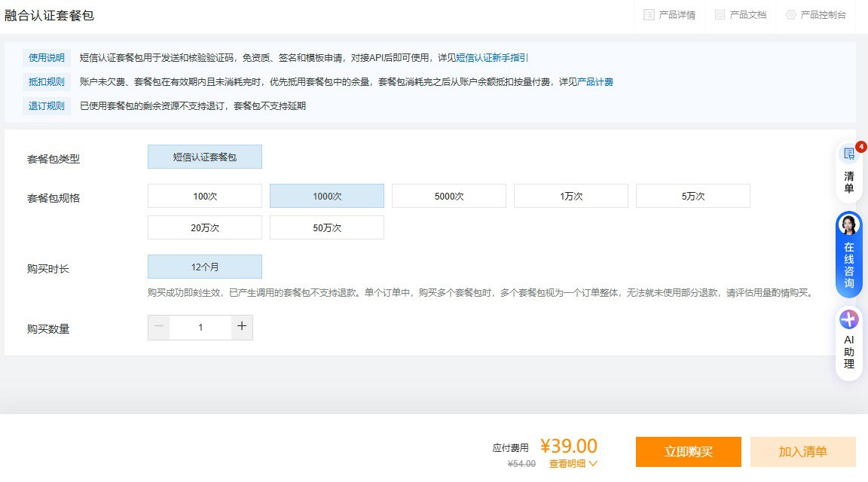Screen dimensions: 868x482
Task: Increase purchase quantity with plus button
Action: [x=242, y=327]
